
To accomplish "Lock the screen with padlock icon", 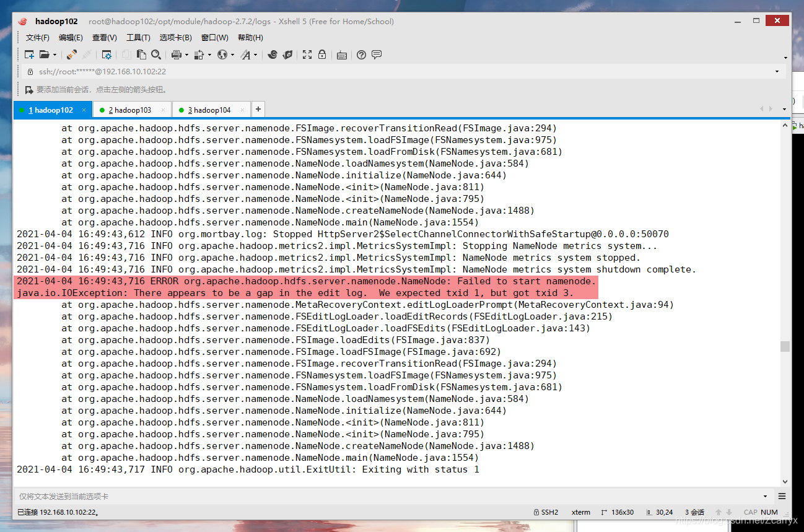I will coord(322,55).
